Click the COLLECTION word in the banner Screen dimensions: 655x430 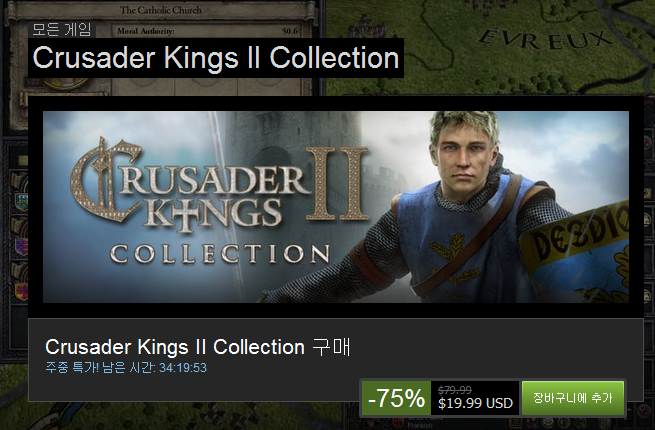point(220,254)
